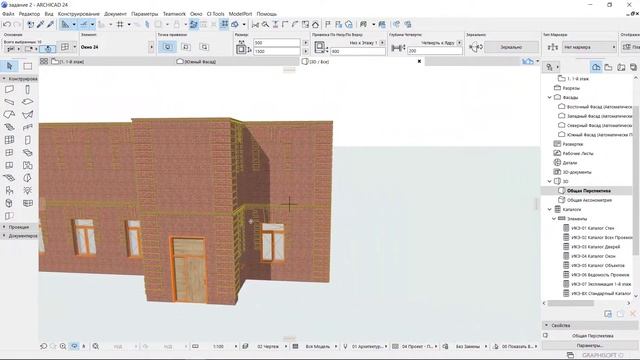Open the Документ menu
This screenshot has width=640, height=360.
(x=116, y=14)
